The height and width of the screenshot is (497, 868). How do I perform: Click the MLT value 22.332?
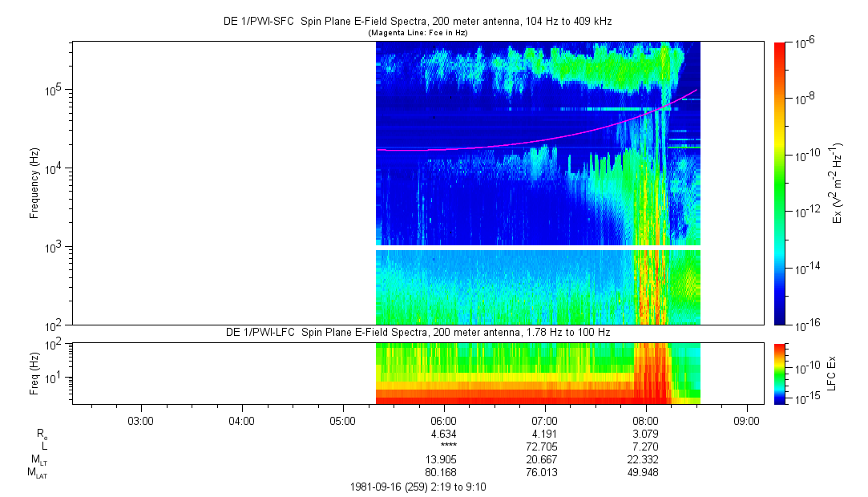coord(645,460)
